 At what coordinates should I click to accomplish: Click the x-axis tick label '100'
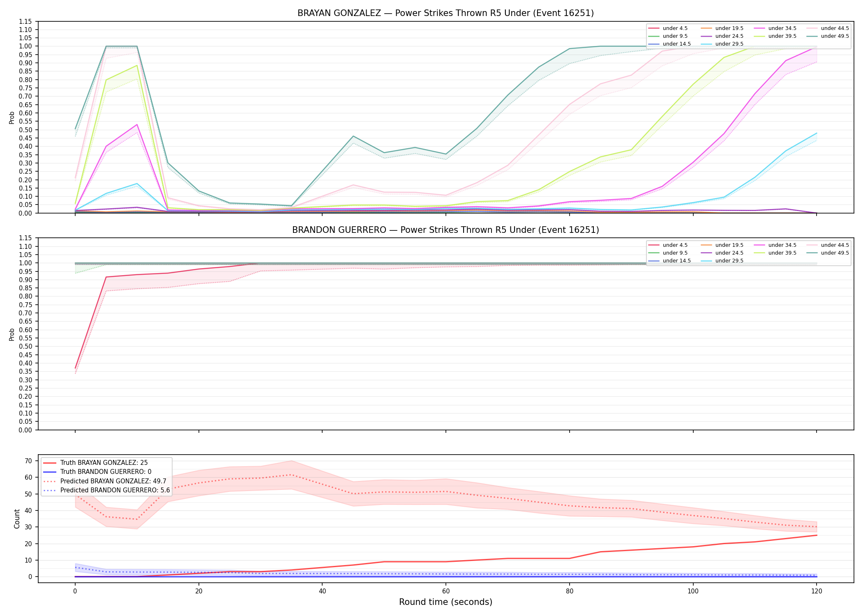[x=693, y=591]
